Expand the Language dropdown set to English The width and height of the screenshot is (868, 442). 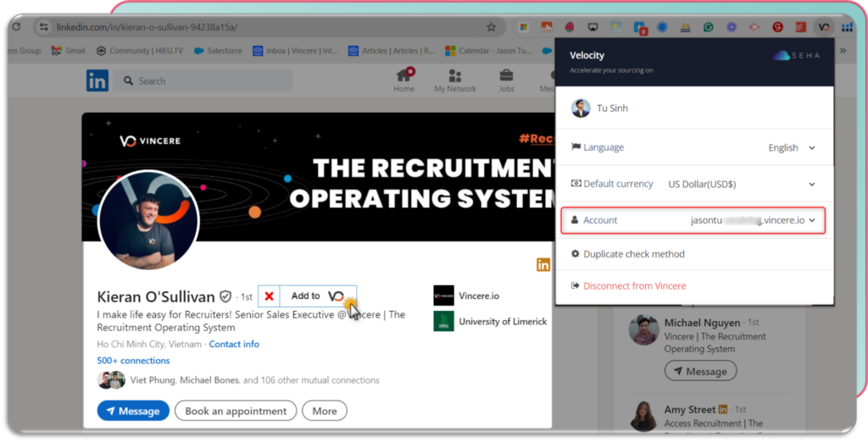792,147
